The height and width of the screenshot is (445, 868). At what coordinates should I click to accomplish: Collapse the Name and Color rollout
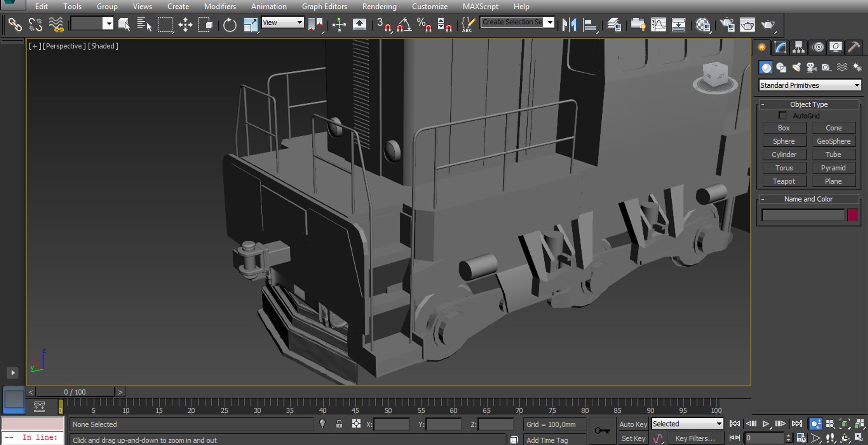pyautogui.click(x=809, y=199)
